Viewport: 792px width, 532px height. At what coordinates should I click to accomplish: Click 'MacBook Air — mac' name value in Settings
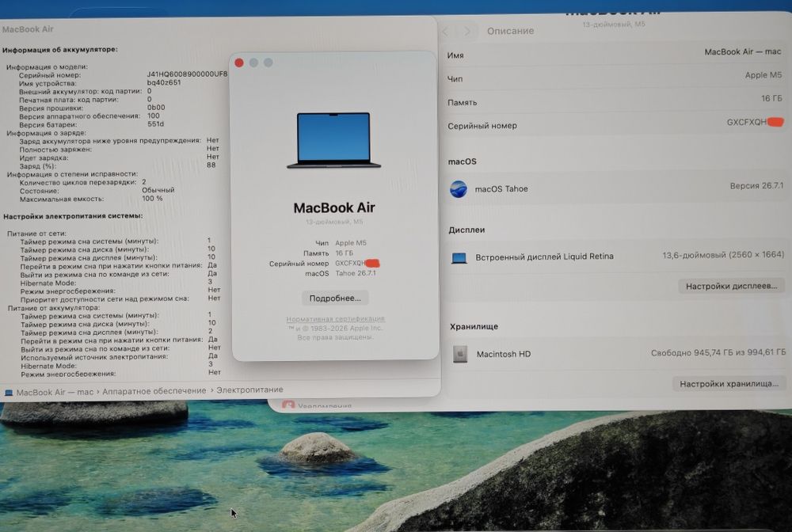743,51
